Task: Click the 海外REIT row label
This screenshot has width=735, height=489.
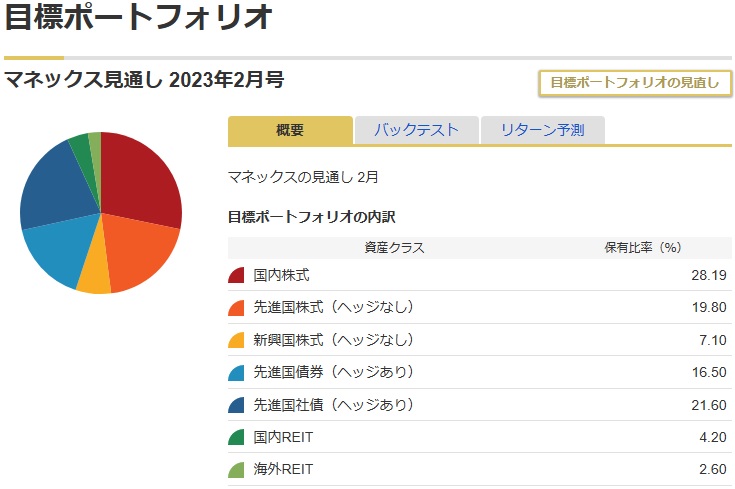Action: pyautogui.click(x=283, y=469)
